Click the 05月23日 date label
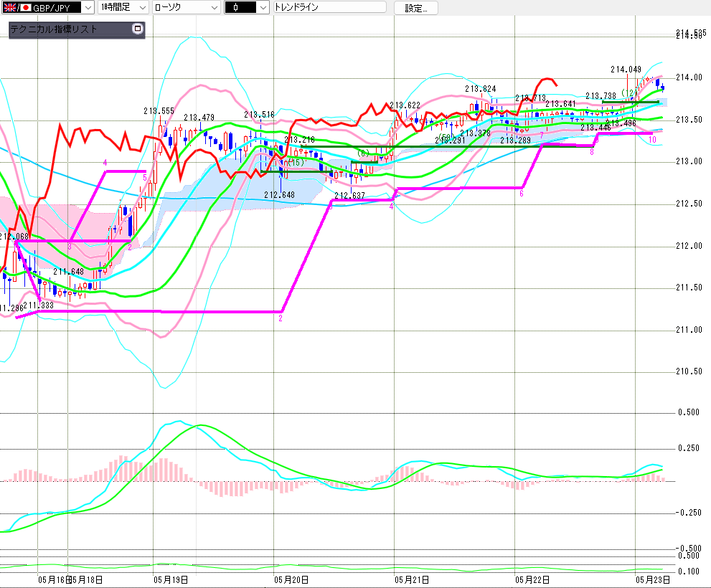Image resolution: width=711 pixels, height=588 pixels. click(x=653, y=580)
